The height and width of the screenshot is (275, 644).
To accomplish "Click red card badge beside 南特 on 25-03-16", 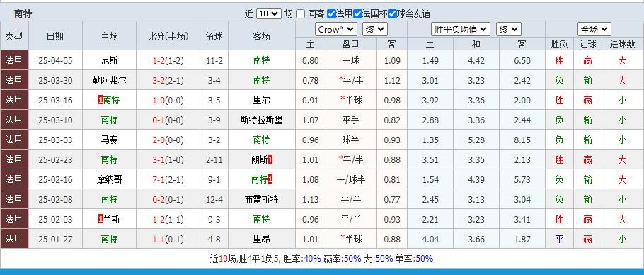I will 100,101.
